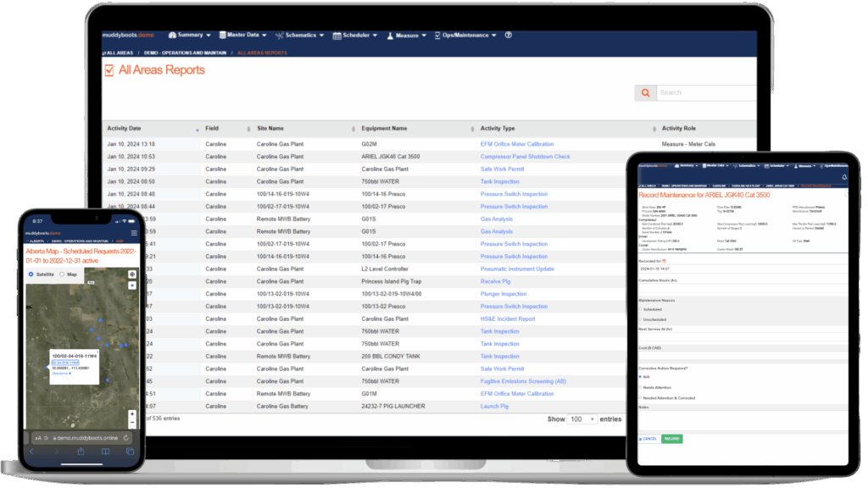Viewport: 868px width, 488px height.
Task: Open HS&E Incident Report link
Action: pos(508,319)
